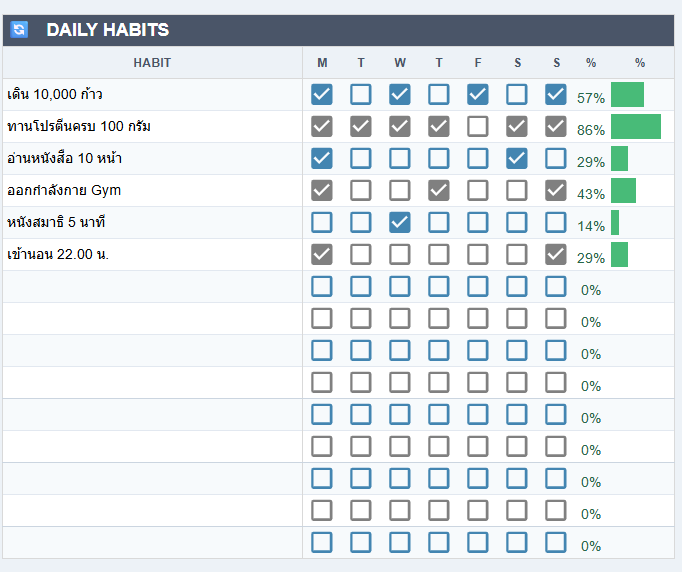Check Saturday for เข้านอน 22.00 น.

[x=517, y=255]
